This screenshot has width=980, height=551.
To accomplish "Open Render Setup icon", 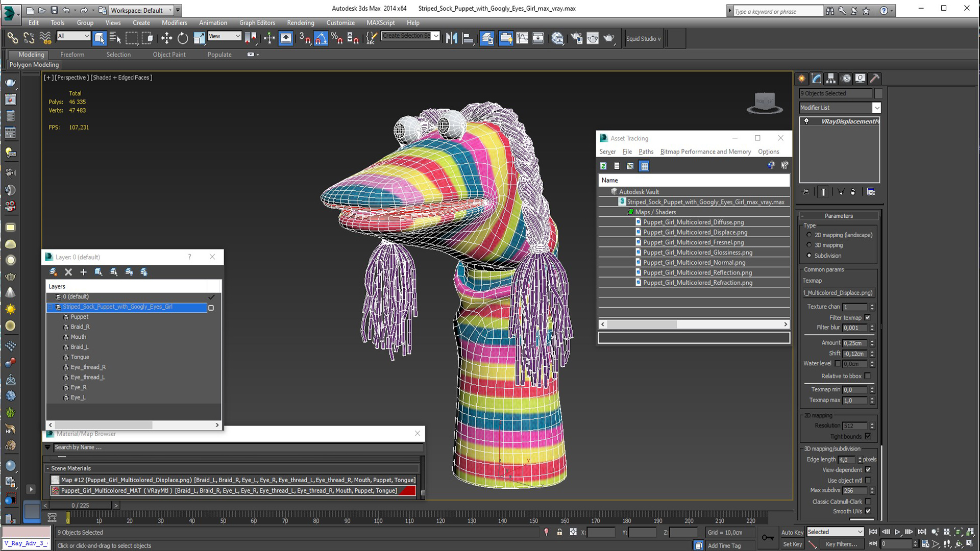I will coord(576,38).
